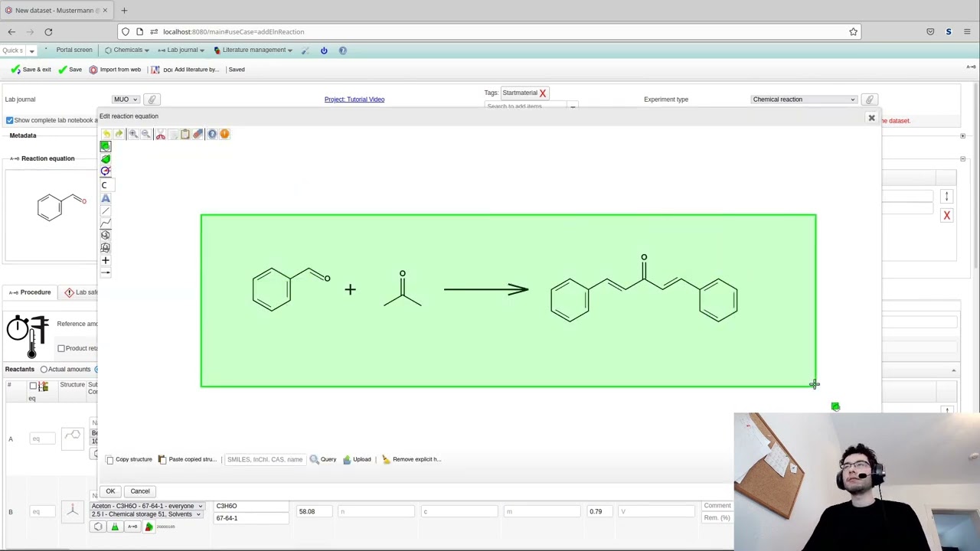This screenshot has height=551, width=980.
Task: Open the Lab journal menu
Action: (181, 50)
